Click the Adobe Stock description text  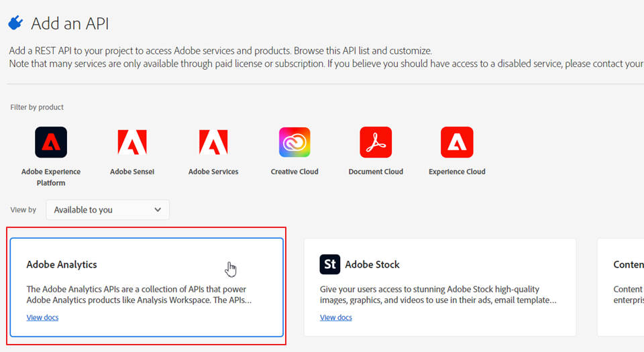438,294
